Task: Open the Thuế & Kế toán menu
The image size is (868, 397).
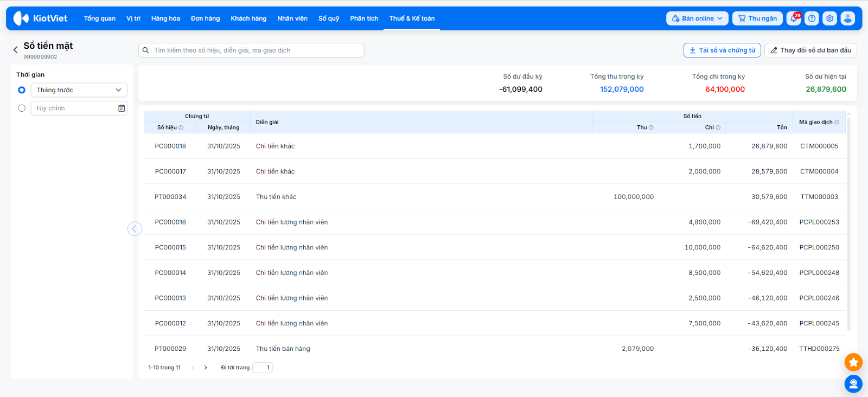Action: pyautogui.click(x=412, y=18)
